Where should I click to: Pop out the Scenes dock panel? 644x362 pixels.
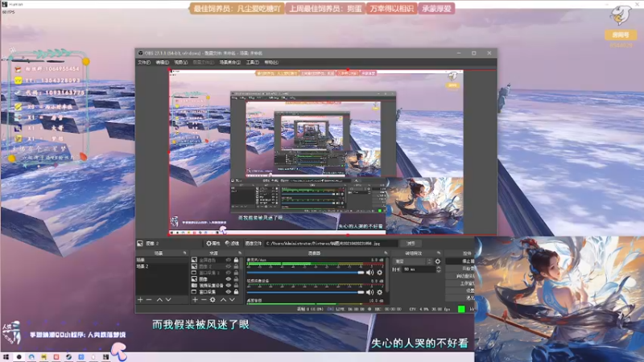coord(184,253)
